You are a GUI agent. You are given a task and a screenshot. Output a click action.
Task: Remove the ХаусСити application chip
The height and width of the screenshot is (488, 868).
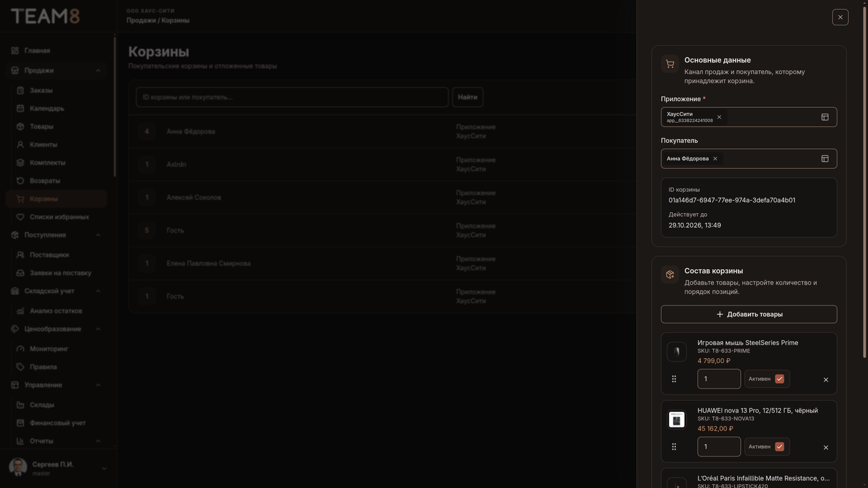(x=719, y=117)
